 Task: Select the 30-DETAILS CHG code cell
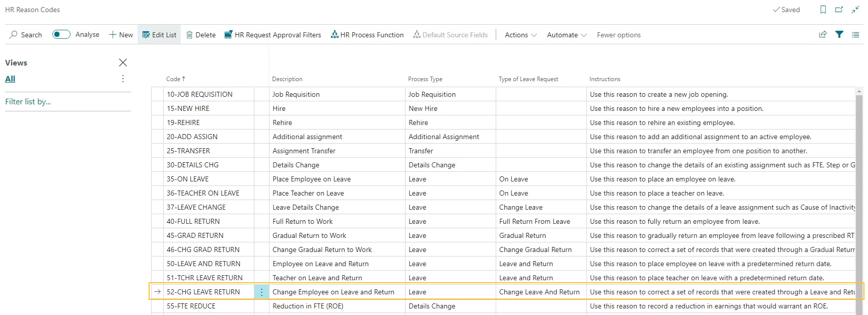coord(209,165)
